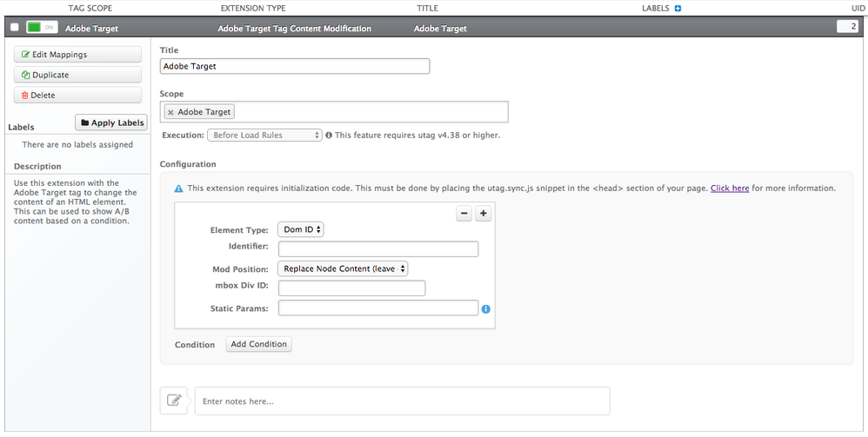Open the 'Click here' link
The image size is (868, 437).
coord(729,189)
